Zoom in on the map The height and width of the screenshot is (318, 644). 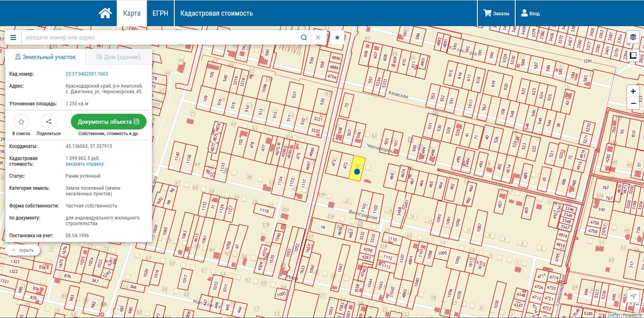[x=633, y=91]
